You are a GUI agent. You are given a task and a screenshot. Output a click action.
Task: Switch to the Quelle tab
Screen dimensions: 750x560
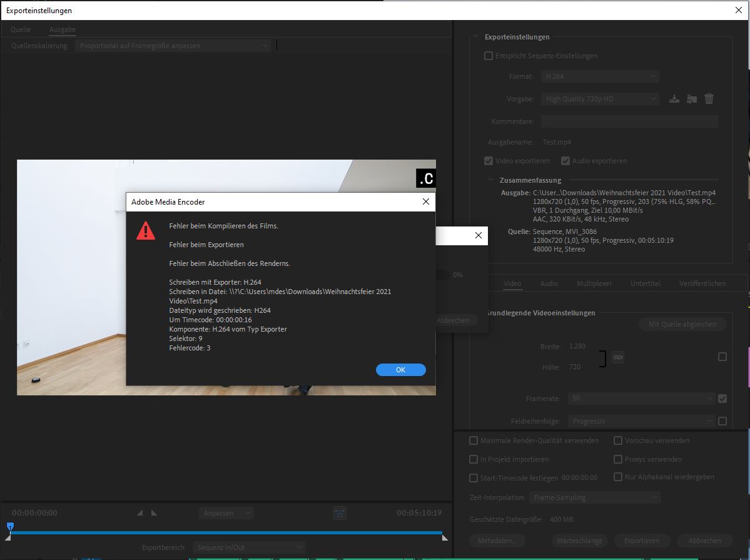point(20,29)
